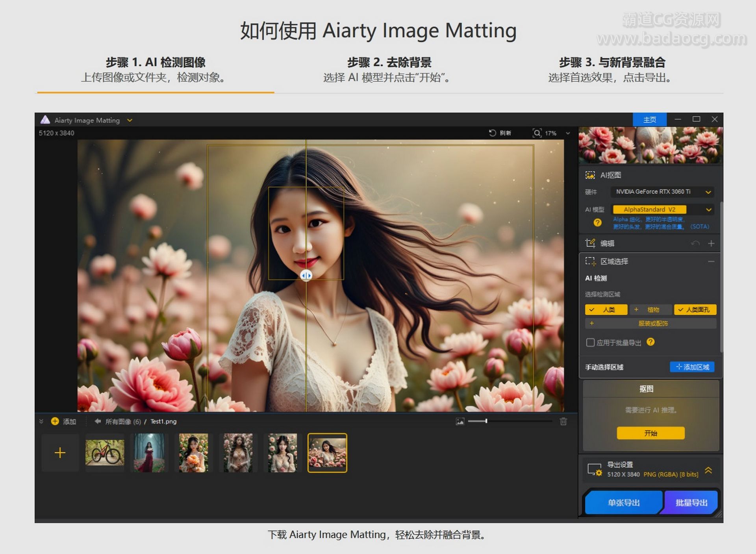Check the 应用于批量导出 checkbox

[590, 343]
